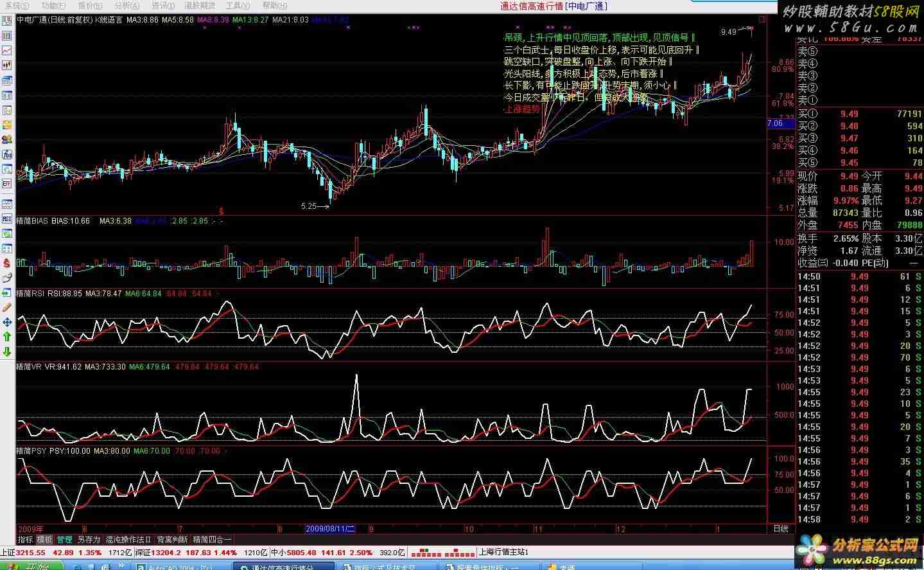Click the Windows Start button
This screenshot has height=570, width=924.
[31, 566]
